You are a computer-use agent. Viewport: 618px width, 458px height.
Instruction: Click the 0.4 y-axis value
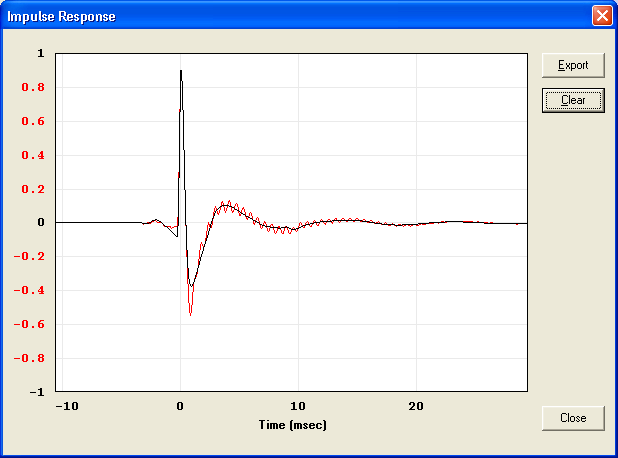(x=33, y=155)
